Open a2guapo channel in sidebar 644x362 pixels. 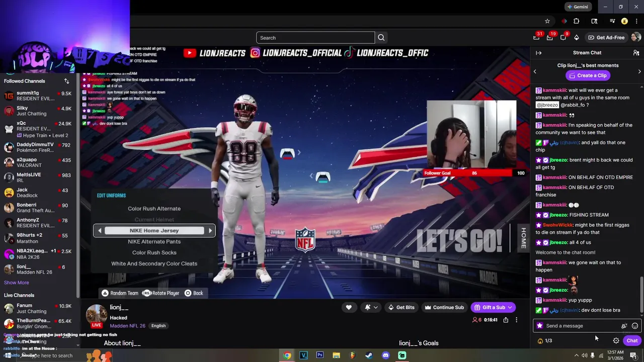click(38, 162)
